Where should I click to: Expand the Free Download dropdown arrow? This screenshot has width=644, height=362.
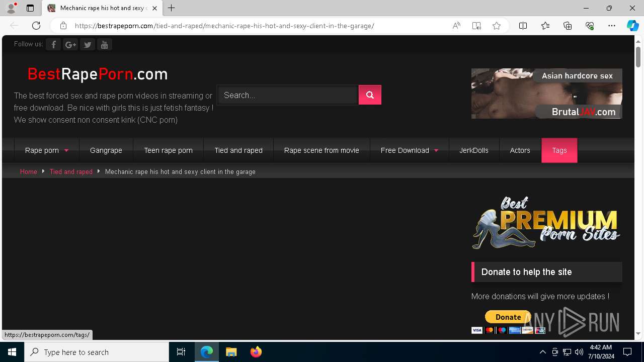pyautogui.click(x=436, y=150)
